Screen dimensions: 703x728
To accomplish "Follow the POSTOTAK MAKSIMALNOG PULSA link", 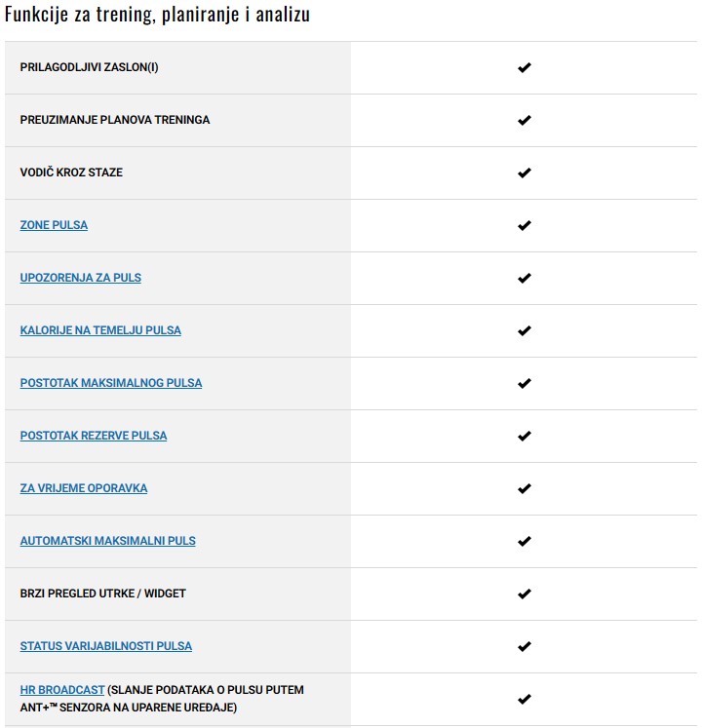I will point(110,383).
